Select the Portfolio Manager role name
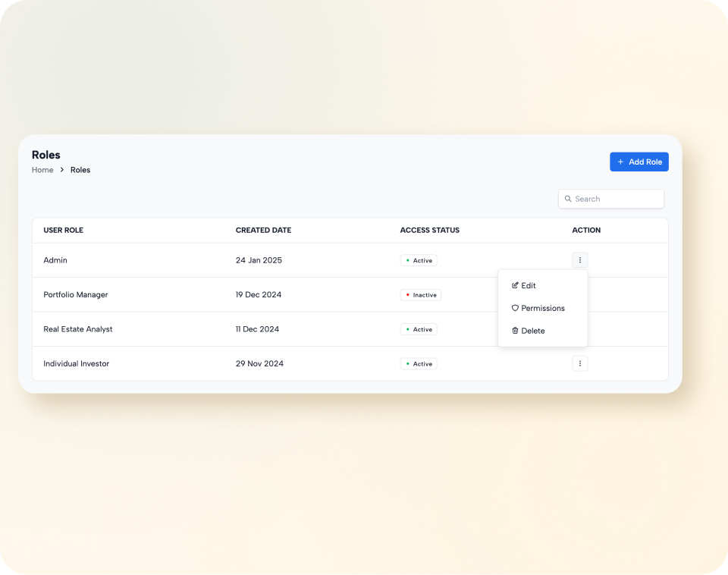 click(x=76, y=295)
